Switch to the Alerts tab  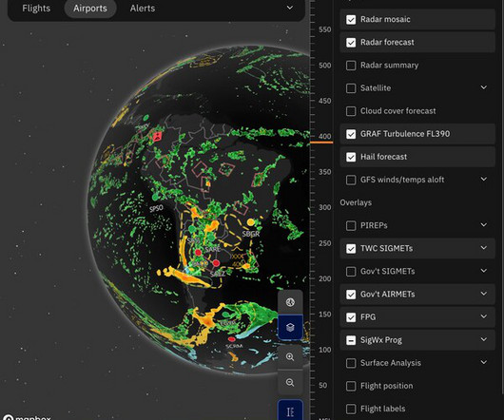tap(143, 8)
